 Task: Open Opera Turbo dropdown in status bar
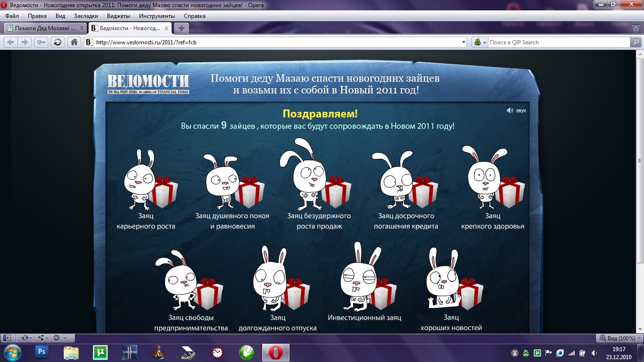click(x=60, y=338)
